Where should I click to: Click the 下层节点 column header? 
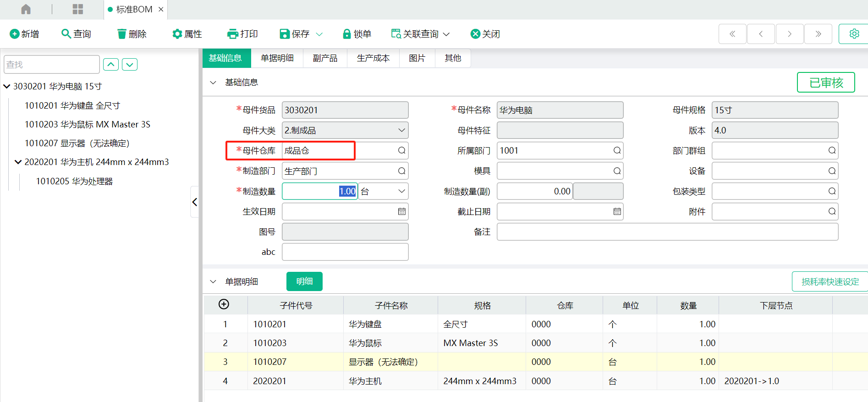pos(776,305)
